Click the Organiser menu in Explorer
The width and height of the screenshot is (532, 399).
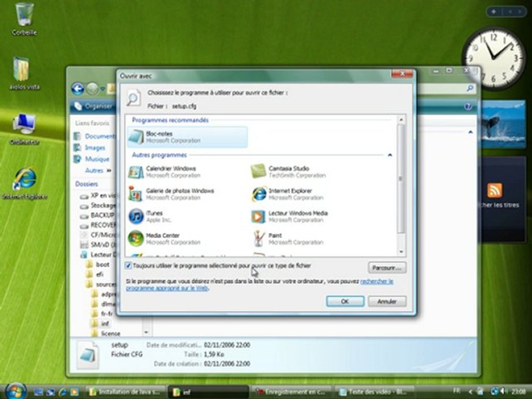tap(93, 106)
